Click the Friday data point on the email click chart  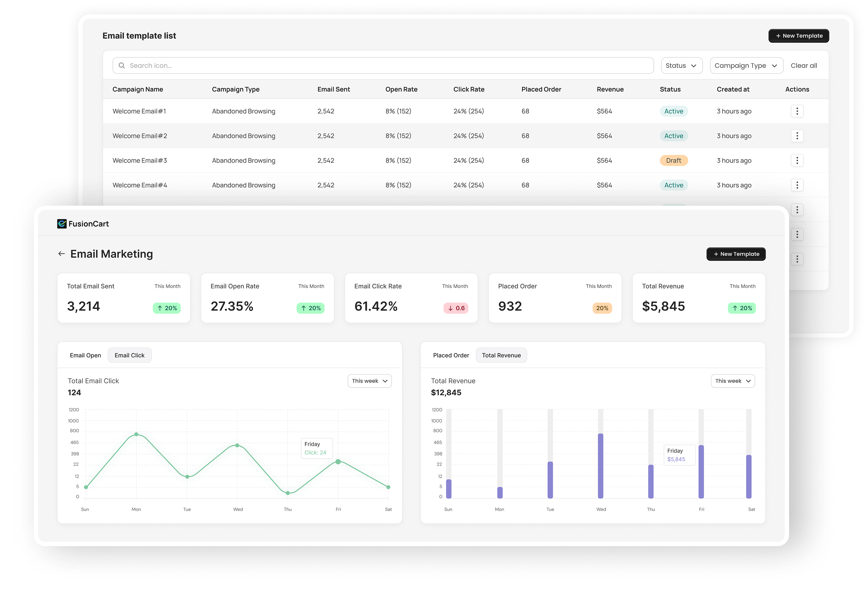coord(338,461)
